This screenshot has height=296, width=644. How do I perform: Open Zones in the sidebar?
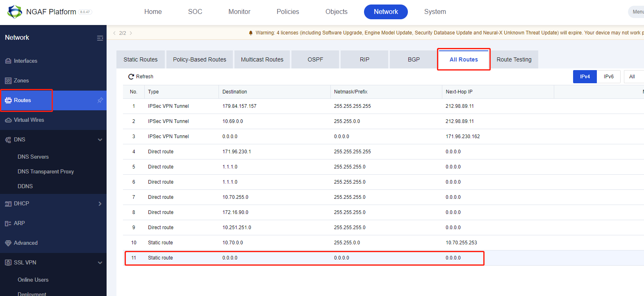pyautogui.click(x=21, y=81)
